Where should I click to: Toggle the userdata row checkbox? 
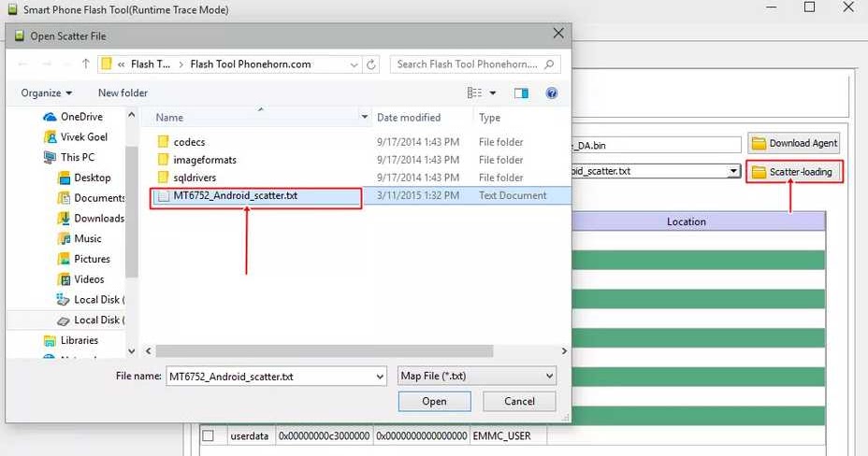pos(209,435)
